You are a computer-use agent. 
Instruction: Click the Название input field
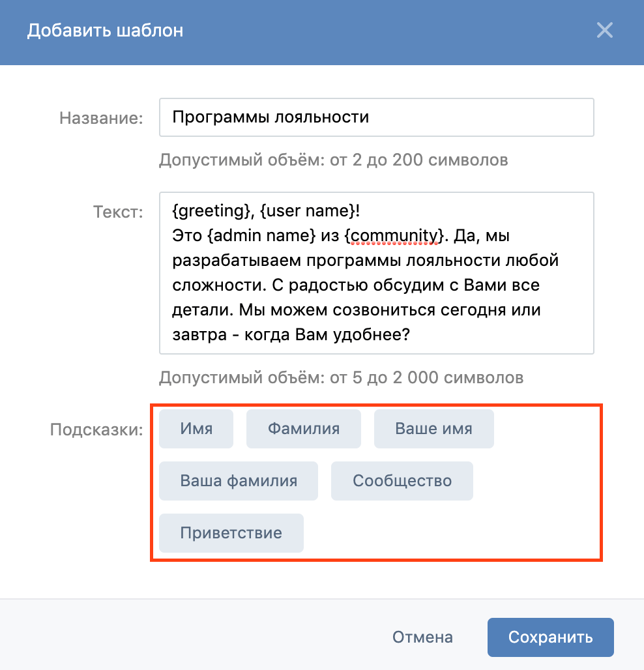click(376, 117)
